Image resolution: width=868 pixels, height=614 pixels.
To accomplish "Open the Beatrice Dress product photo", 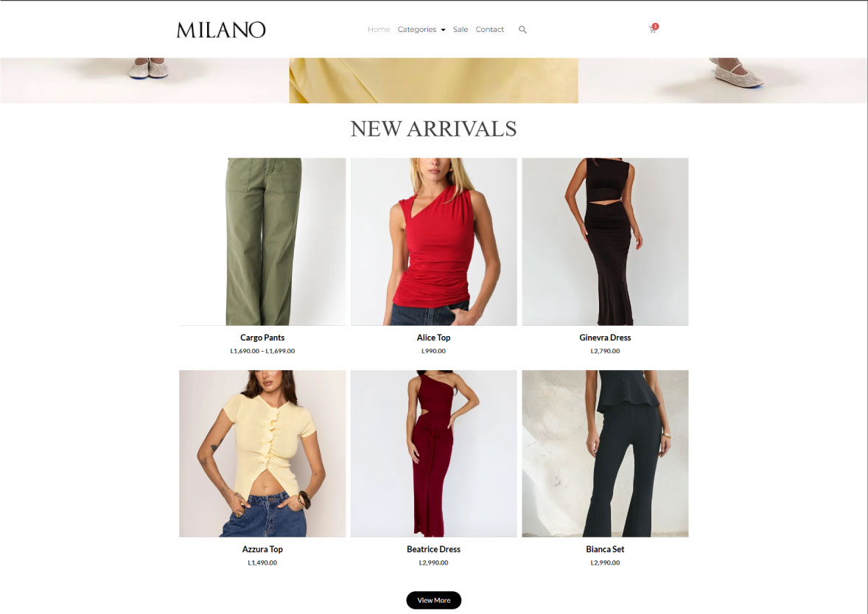I will click(x=434, y=453).
